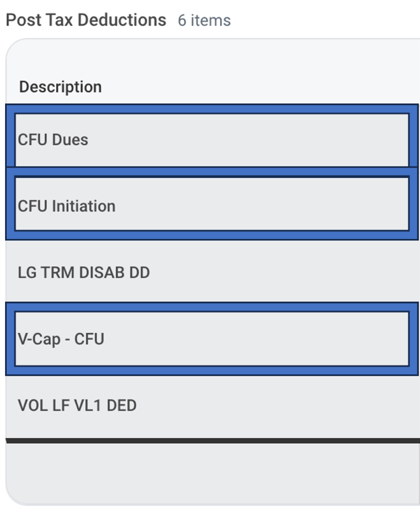
Task: Click the word Initiation in second row
Action: tap(84, 206)
